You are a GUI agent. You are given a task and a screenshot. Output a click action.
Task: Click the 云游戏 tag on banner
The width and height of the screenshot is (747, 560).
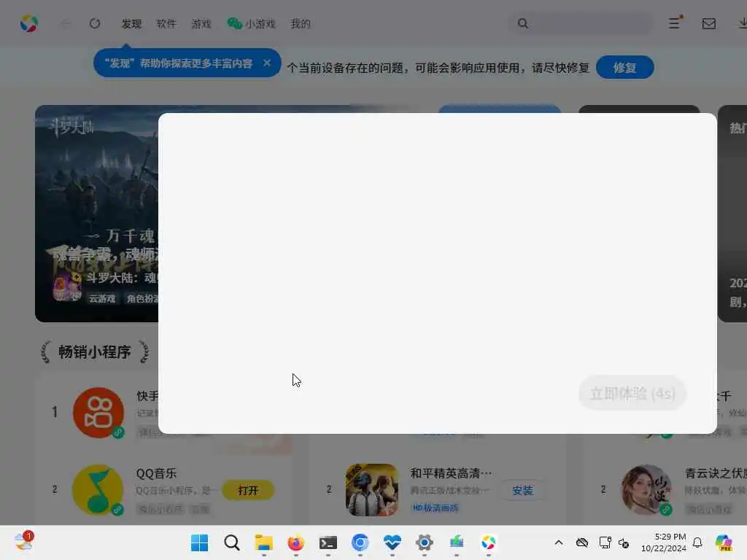(102, 298)
